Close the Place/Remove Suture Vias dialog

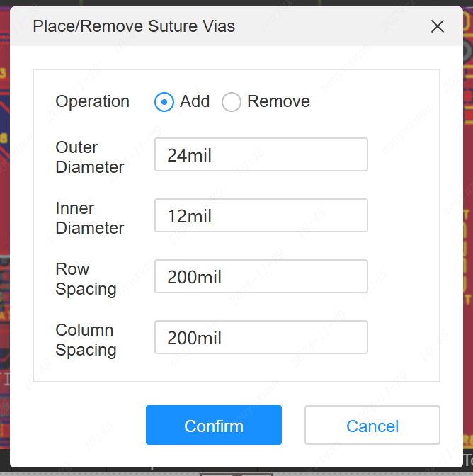438,27
